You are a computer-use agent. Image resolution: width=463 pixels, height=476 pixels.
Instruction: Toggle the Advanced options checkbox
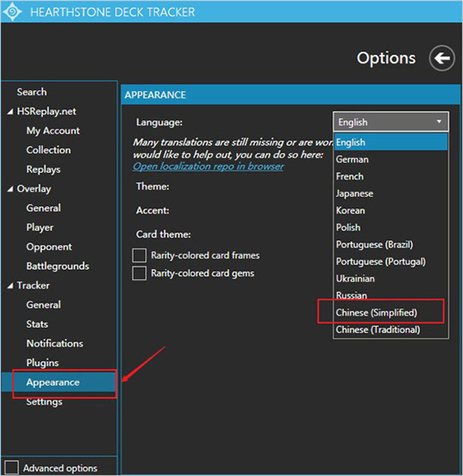click(12, 468)
